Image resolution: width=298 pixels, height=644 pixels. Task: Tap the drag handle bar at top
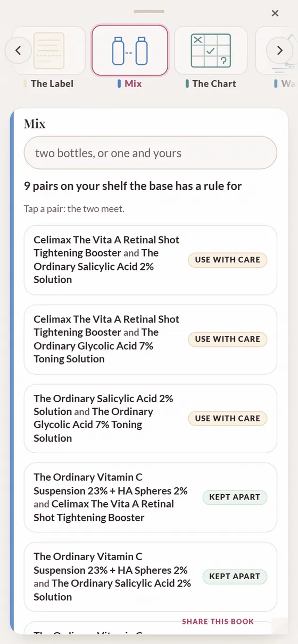149,11
